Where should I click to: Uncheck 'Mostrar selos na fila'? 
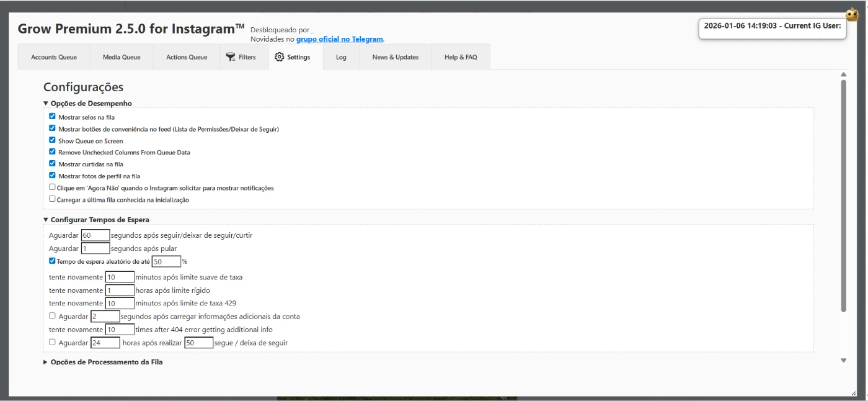click(x=53, y=116)
